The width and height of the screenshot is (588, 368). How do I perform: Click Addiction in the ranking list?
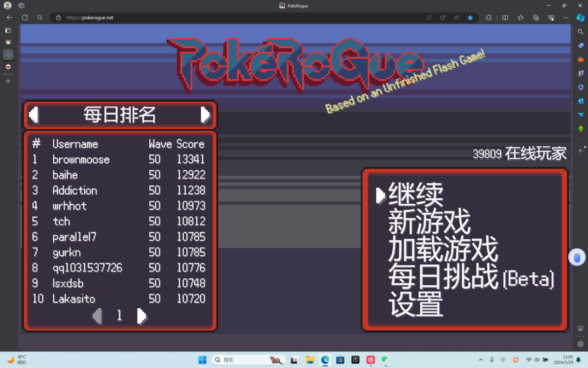coord(75,190)
